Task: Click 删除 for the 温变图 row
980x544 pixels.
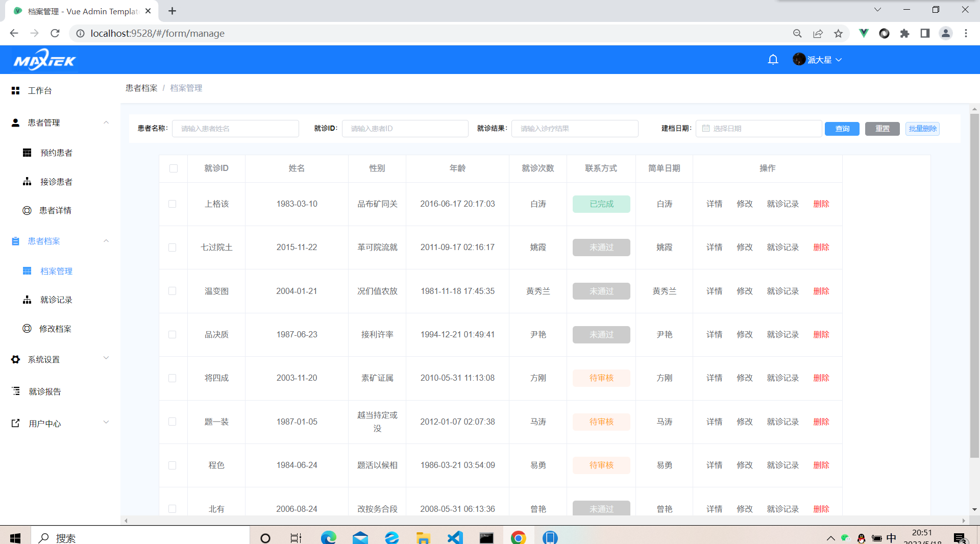Action: click(821, 291)
